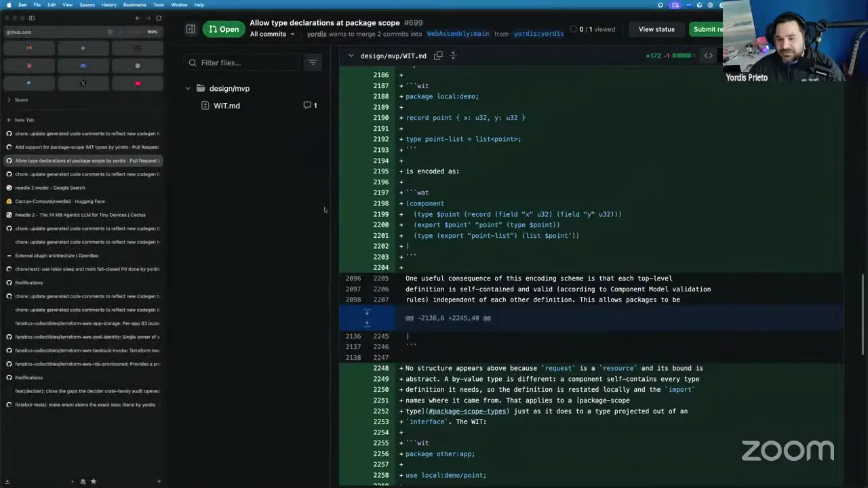Go back with the left arrow

pyautogui.click(x=138, y=18)
